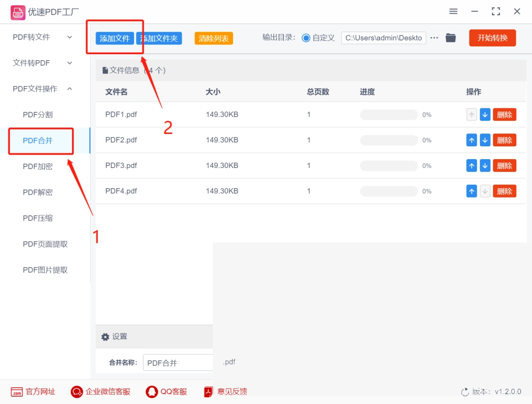Open the PDF分割 menu item
The width and height of the screenshot is (532, 404).
pyautogui.click(x=37, y=115)
